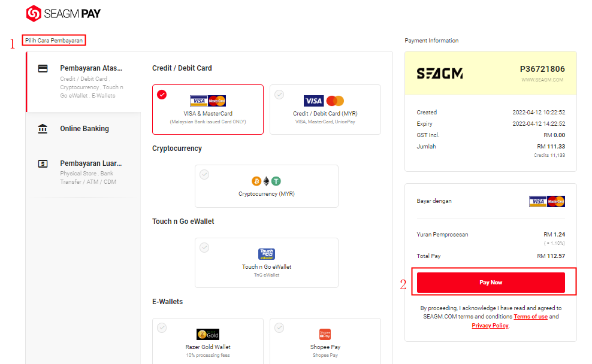The width and height of the screenshot is (592, 364).
Task: Click the Created timestamp 2022-04-12 10:22:52
Action: pos(539,113)
